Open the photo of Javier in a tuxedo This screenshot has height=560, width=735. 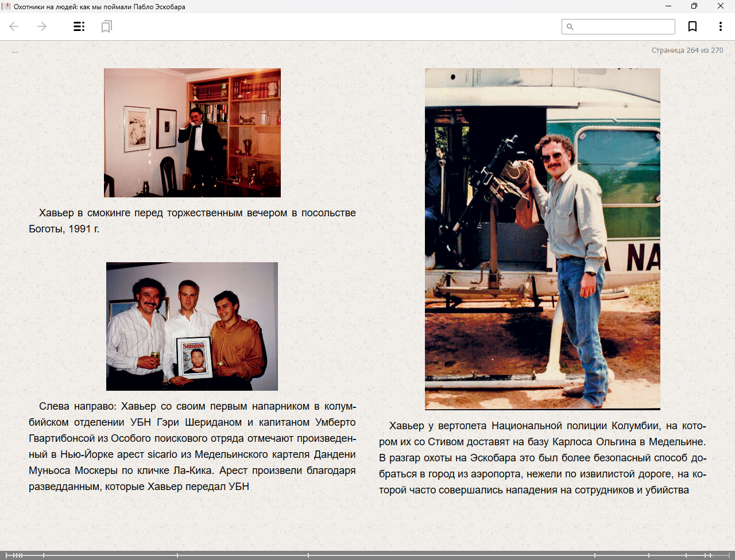(x=192, y=133)
